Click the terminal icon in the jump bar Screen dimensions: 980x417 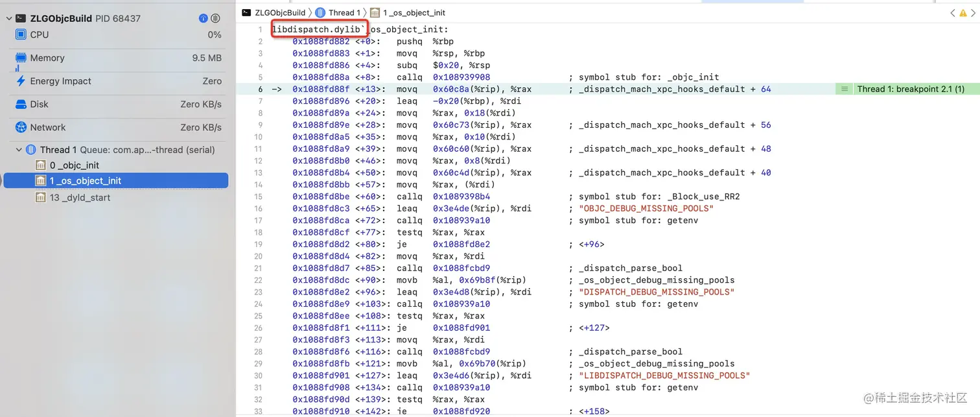246,12
